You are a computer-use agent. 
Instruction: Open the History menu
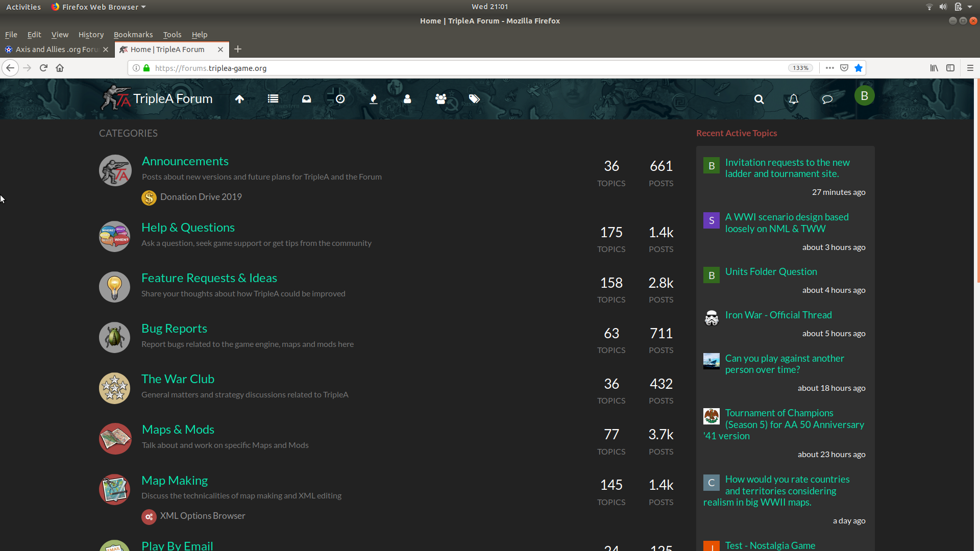(91, 35)
